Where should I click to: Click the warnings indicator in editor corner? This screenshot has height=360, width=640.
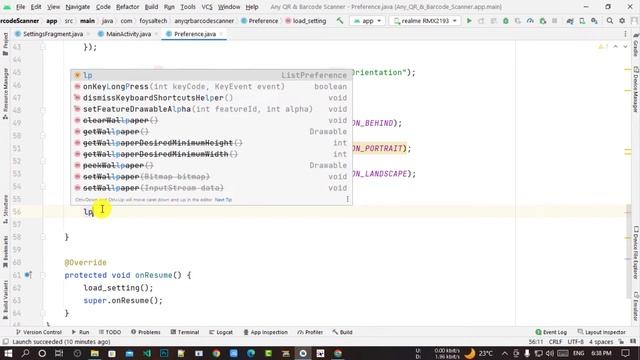click(x=602, y=47)
